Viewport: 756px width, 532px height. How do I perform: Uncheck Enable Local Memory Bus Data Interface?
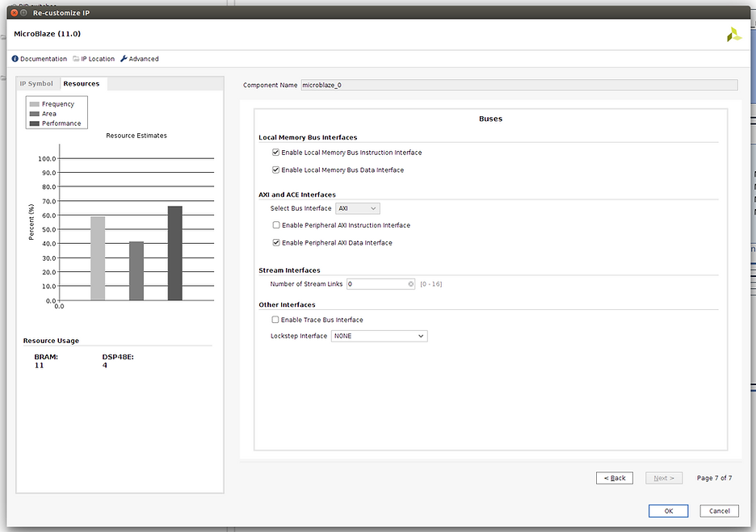[x=276, y=170]
